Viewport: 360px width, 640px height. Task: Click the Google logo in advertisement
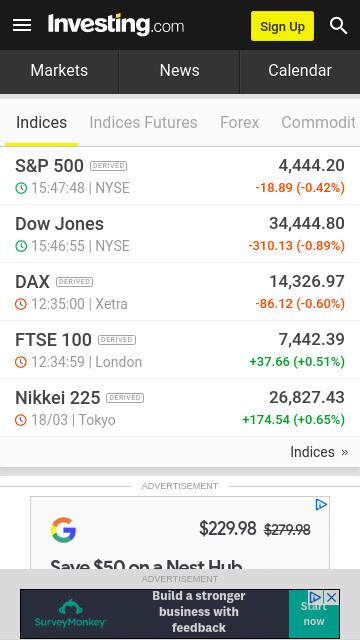[x=63, y=530]
